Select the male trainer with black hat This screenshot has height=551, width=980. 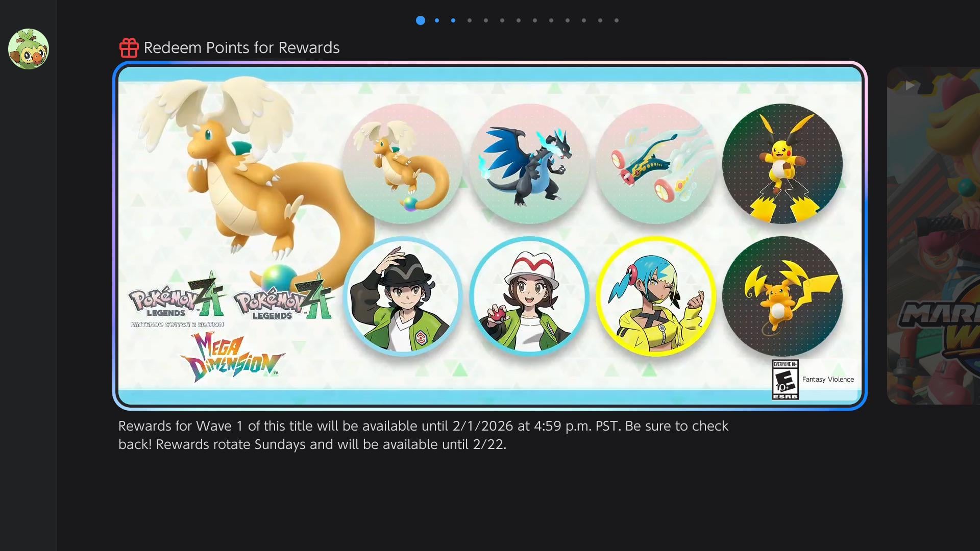click(x=403, y=296)
